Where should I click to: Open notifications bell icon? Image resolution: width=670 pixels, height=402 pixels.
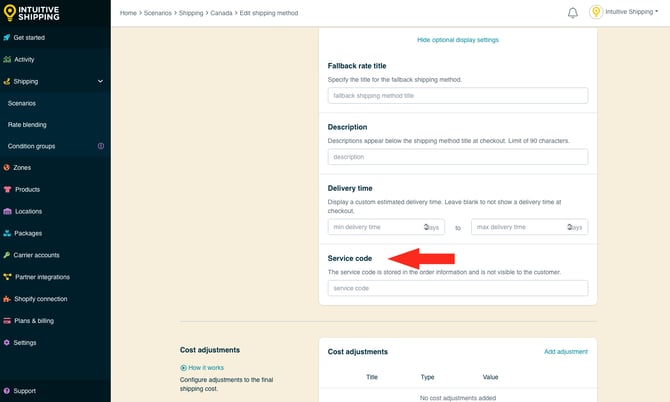coord(573,13)
